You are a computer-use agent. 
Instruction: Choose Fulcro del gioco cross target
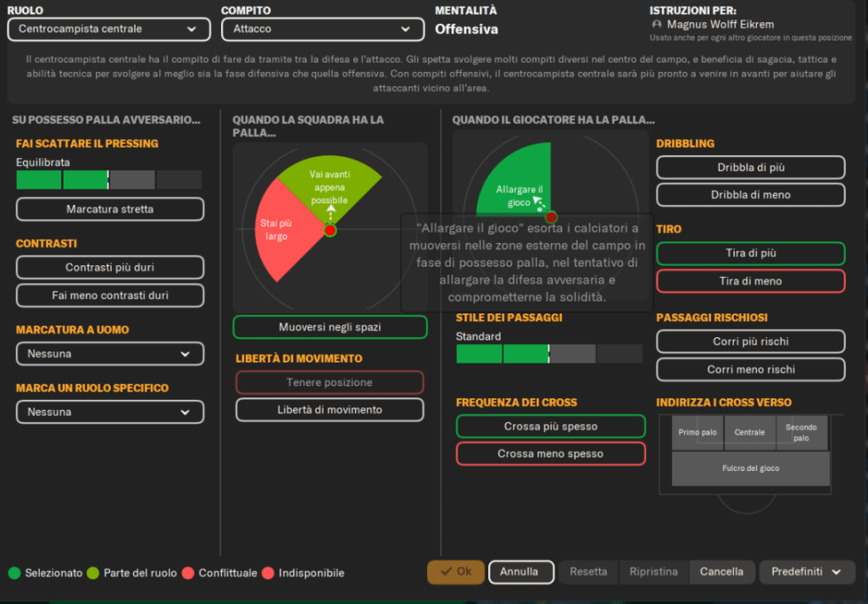750,468
